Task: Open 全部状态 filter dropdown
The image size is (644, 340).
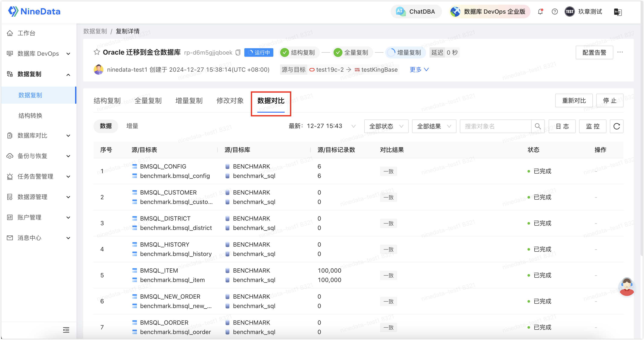Action: click(386, 126)
